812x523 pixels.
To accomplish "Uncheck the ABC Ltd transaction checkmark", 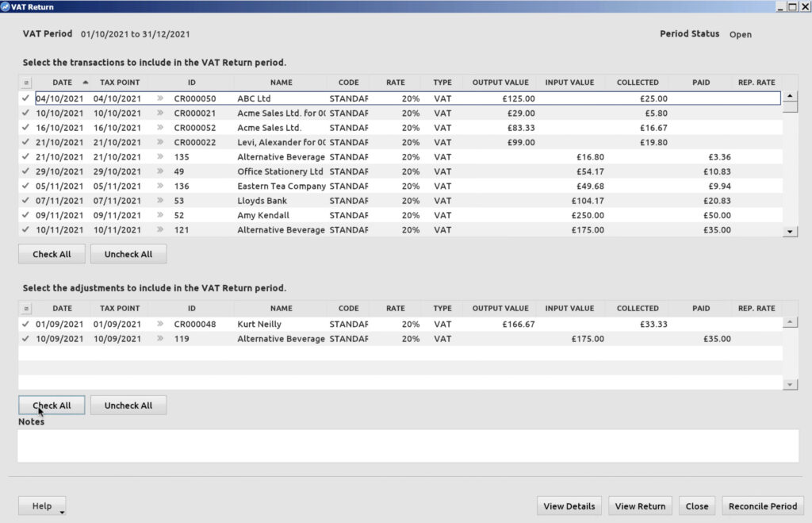I will 26,99.
